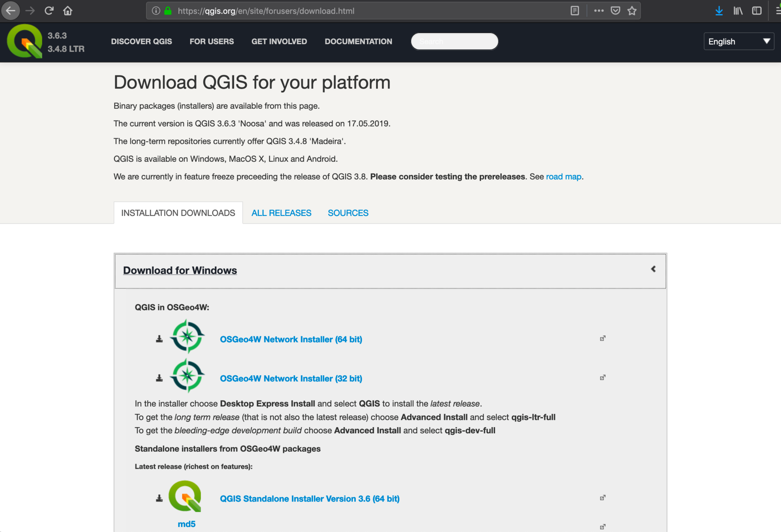Screen dimensions: 781x532
Task: Click external link icon on the 64 bit OSGeo4W row
Action: (603, 338)
